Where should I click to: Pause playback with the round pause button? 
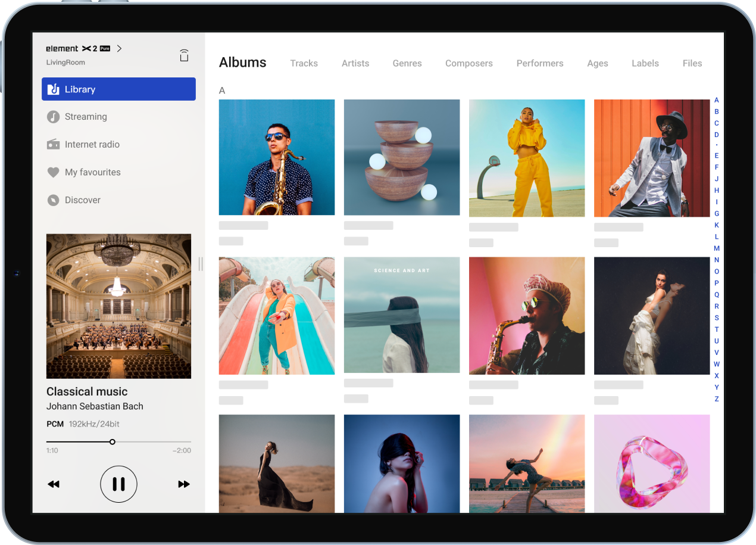pos(118,484)
